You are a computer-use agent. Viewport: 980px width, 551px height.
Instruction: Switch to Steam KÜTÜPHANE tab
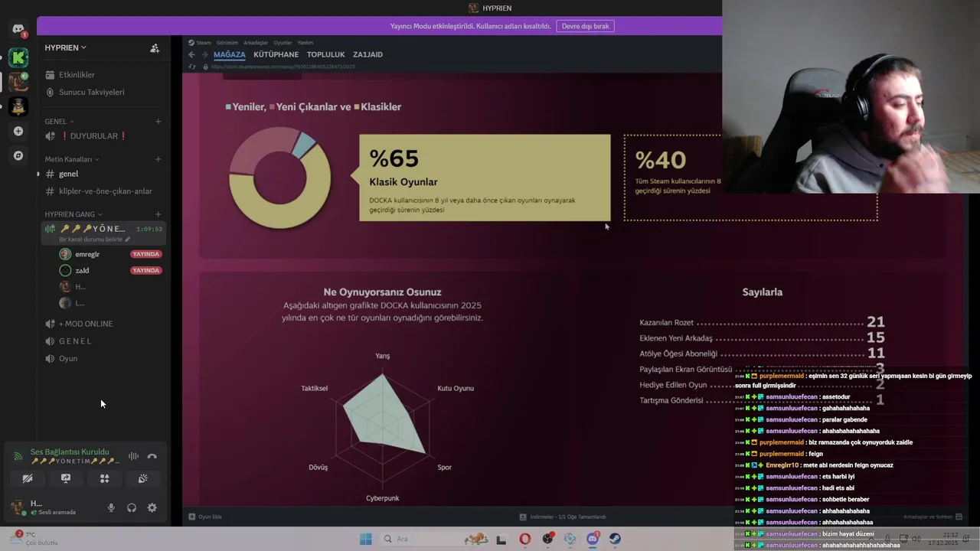(276, 54)
